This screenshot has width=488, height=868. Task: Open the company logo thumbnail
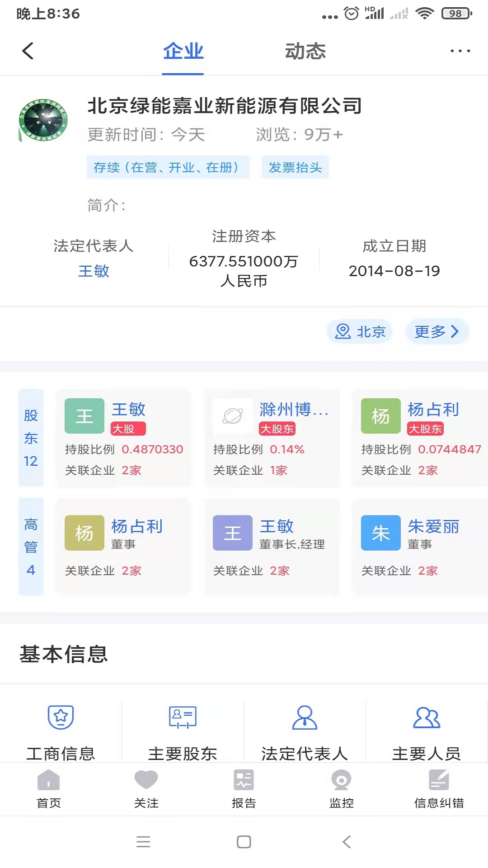pos(43,120)
